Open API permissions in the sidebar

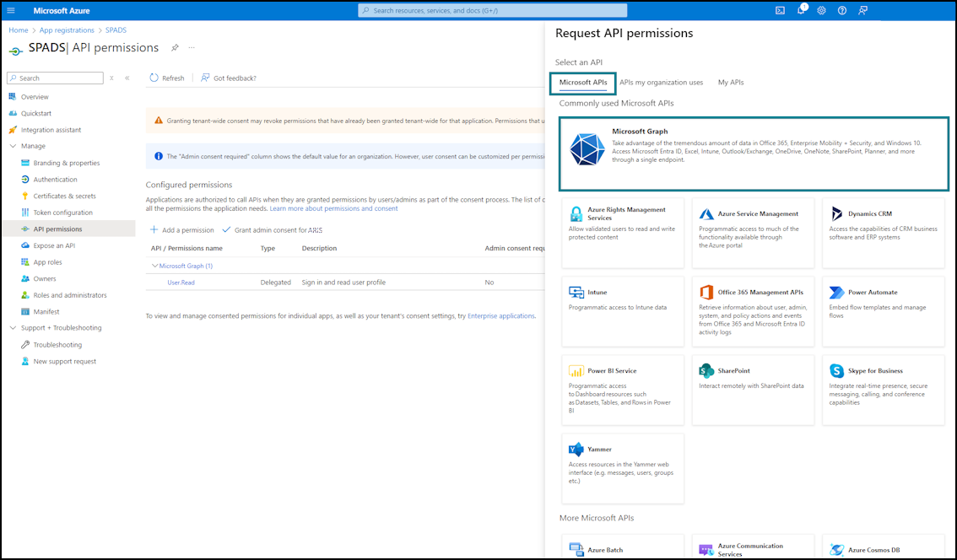click(x=68, y=229)
